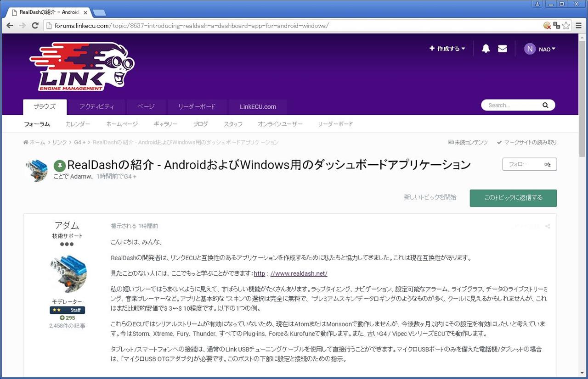Click the browser forward arrow

pyautogui.click(x=22, y=25)
